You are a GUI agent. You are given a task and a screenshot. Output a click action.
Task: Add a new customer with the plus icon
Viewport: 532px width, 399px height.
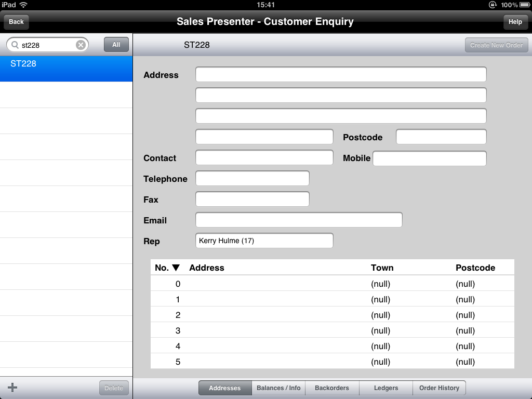[x=13, y=387]
